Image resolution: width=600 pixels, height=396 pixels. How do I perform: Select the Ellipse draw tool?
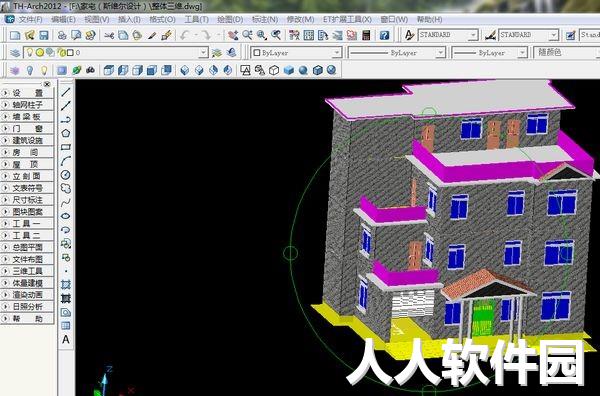[x=66, y=216]
